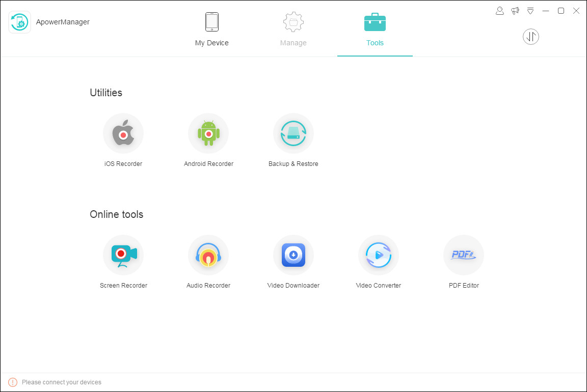Click the Video Converter label
The image size is (587, 392).
[379, 286]
